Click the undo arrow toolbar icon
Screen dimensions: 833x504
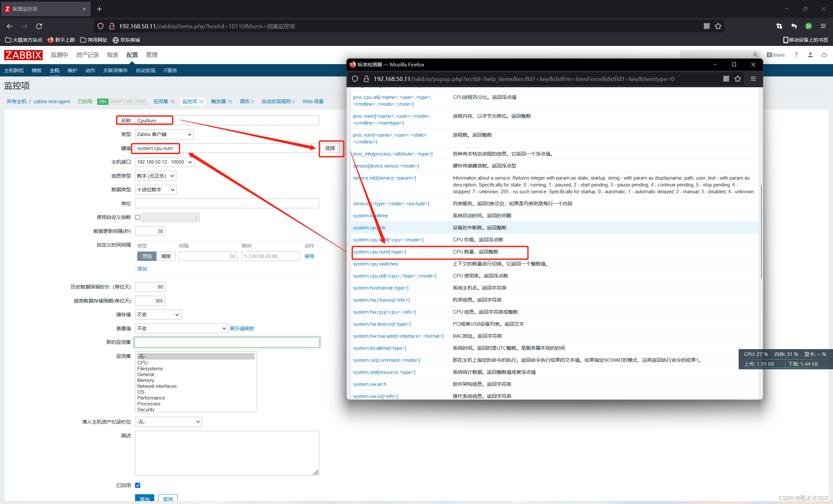click(794, 26)
